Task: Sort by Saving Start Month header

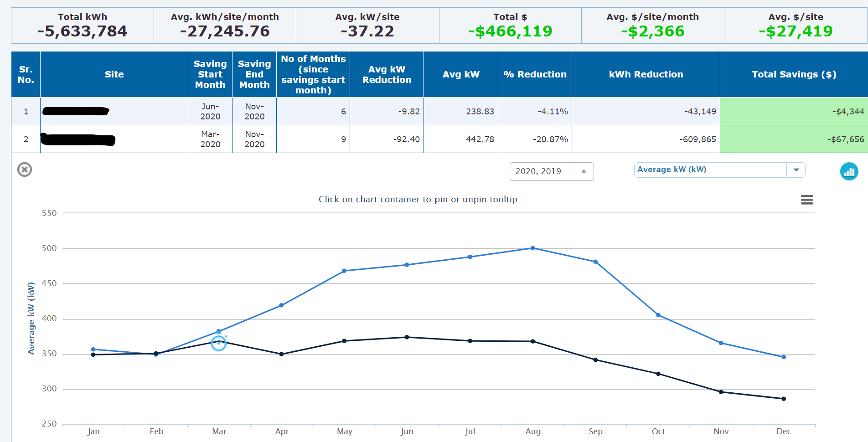Action: click(210, 74)
